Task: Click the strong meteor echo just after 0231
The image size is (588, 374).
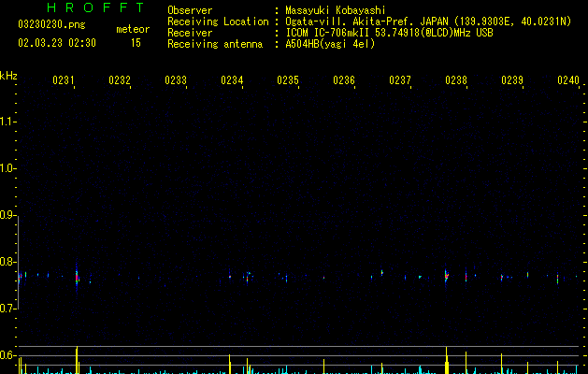Action: pyautogui.click(x=77, y=277)
